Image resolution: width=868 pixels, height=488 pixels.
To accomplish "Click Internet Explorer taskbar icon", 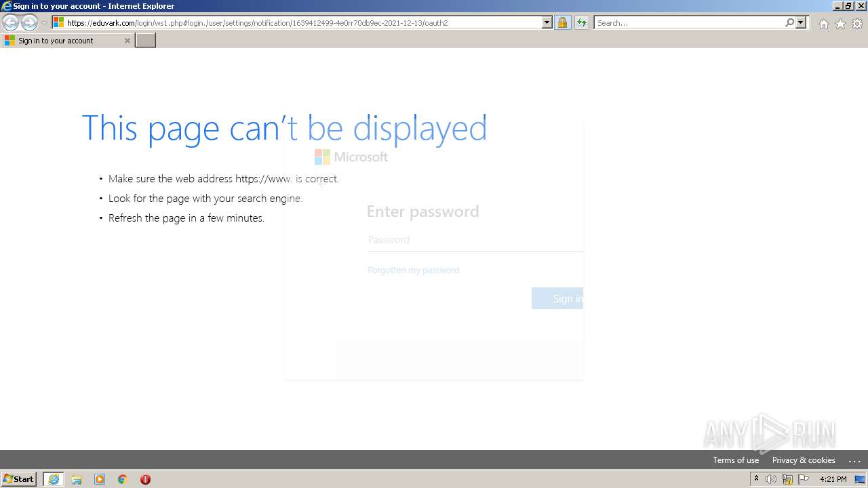I will (54, 479).
